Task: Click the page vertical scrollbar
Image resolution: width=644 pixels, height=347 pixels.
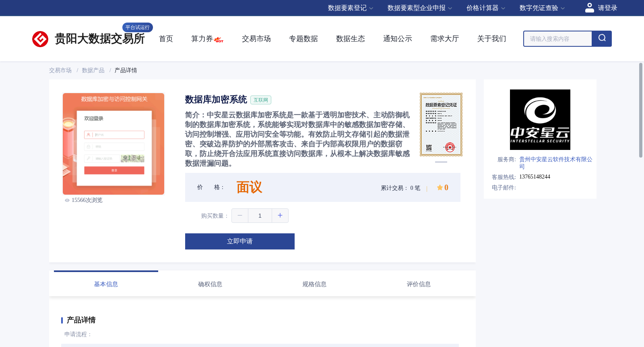Action: point(641,110)
